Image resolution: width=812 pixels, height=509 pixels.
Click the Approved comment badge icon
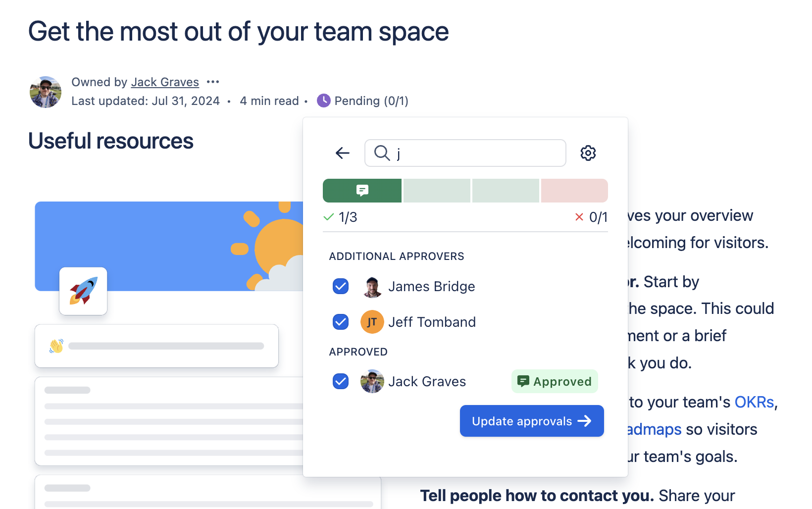tap(523, 381)
